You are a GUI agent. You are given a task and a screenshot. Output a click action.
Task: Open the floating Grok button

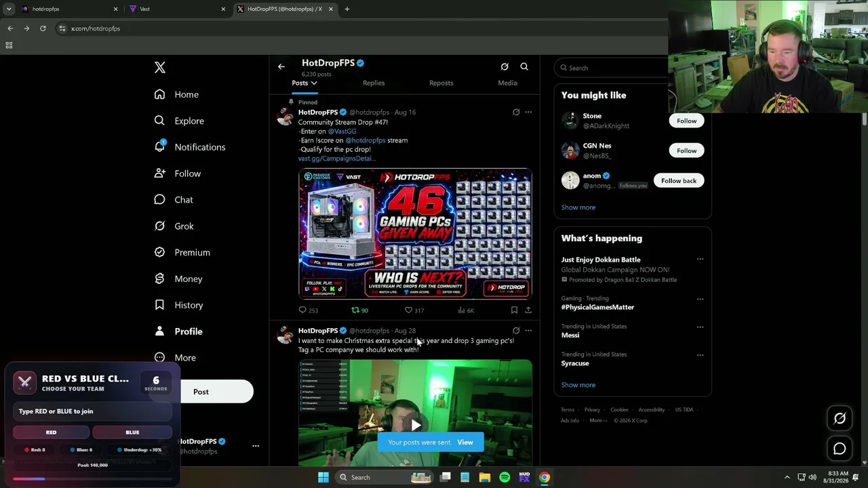point(840,419)
